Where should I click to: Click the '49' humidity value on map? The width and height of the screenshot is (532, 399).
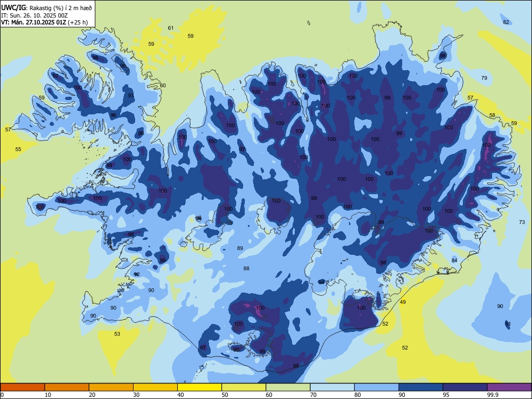click(403, 302)
